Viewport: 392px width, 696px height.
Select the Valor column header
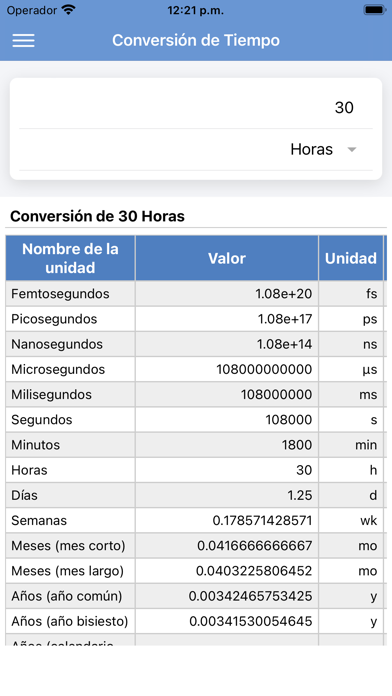click(227, 258)
